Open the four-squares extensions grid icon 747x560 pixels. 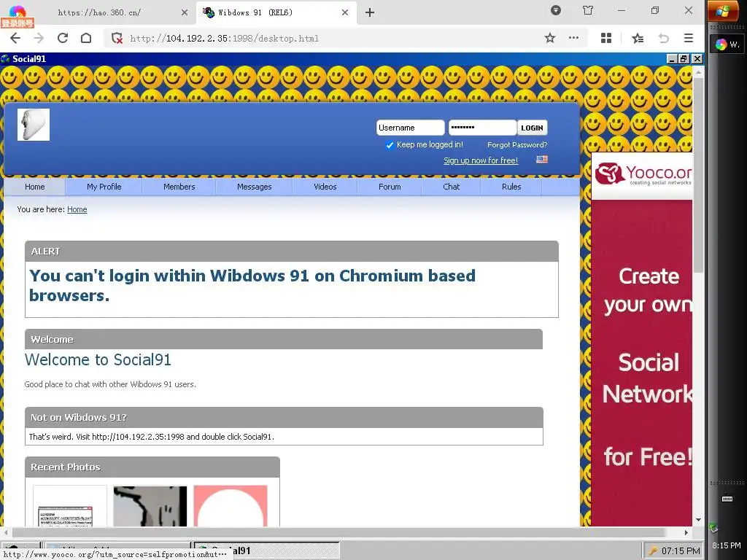click(606, 38)
